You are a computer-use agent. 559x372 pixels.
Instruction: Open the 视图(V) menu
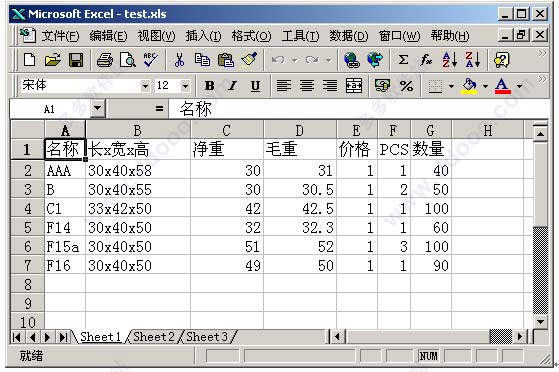[156, 36]
